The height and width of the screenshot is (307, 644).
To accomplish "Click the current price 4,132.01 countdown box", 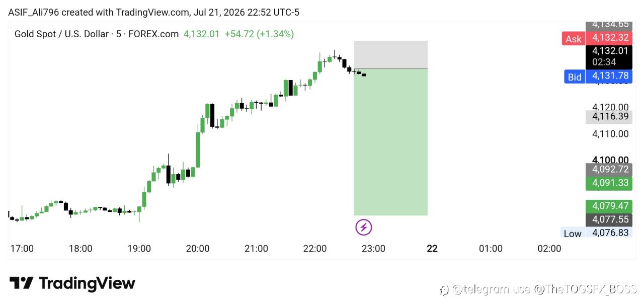I will click(x=609, y=57).
